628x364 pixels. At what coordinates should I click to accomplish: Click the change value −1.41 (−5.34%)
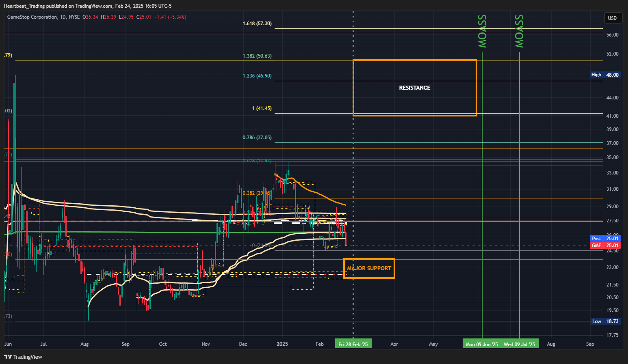pos(170,17)
